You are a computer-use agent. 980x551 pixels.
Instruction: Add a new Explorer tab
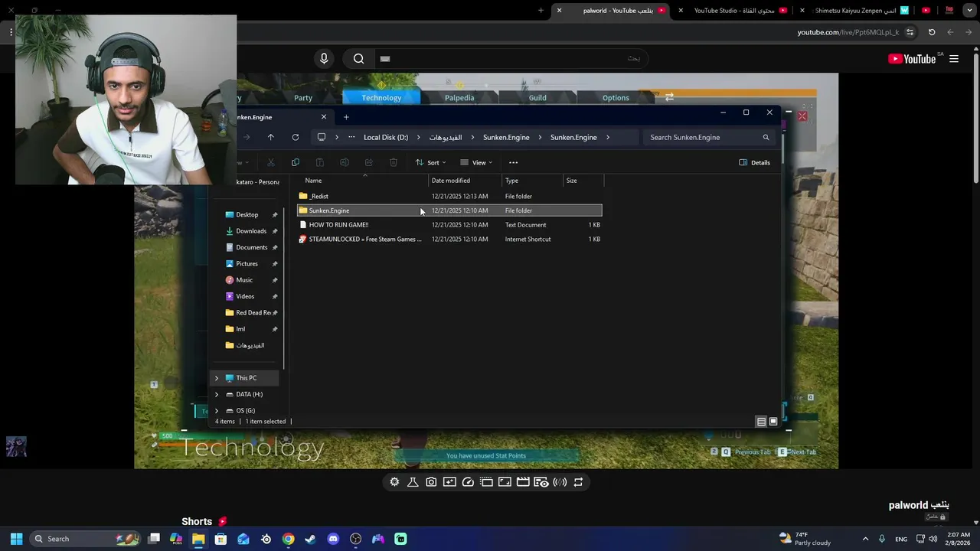click(x=346, y=117)
